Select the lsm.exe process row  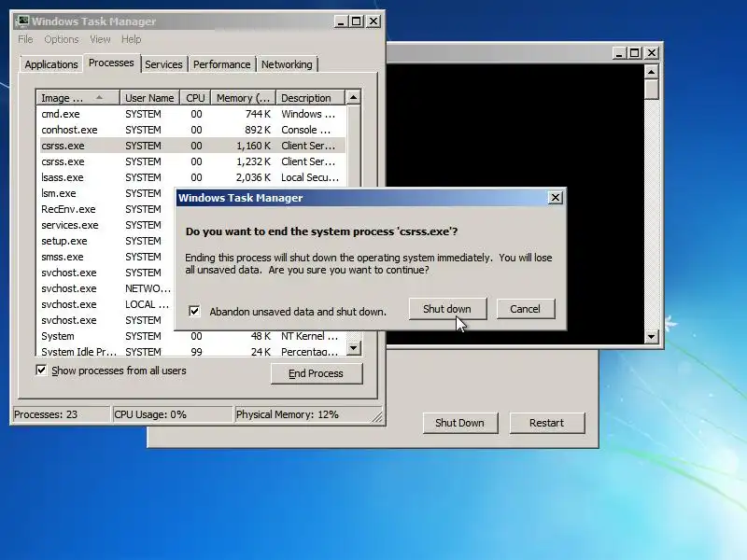(x=106, y=193)
